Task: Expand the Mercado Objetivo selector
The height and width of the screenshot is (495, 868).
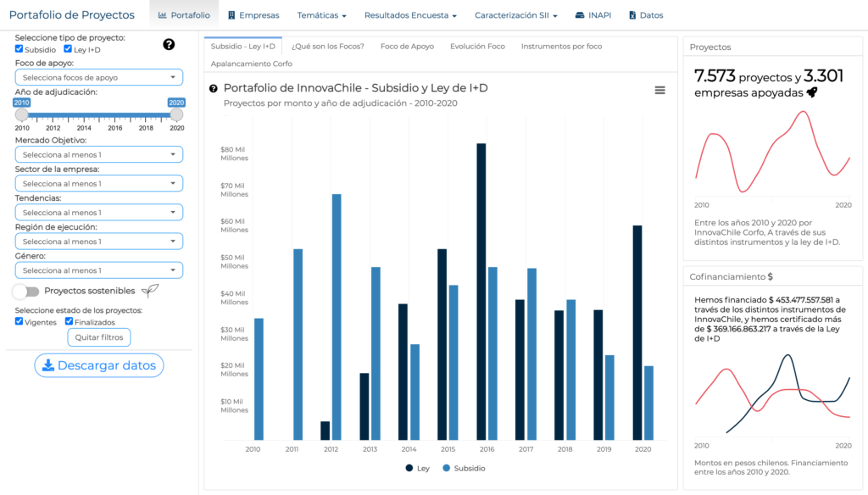Action: [x=99, y=154]
